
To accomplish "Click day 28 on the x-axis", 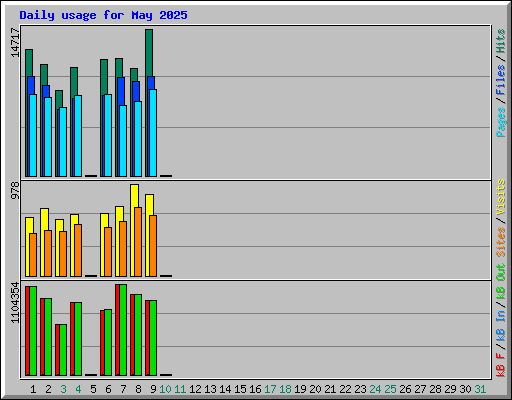I will 435,389.
